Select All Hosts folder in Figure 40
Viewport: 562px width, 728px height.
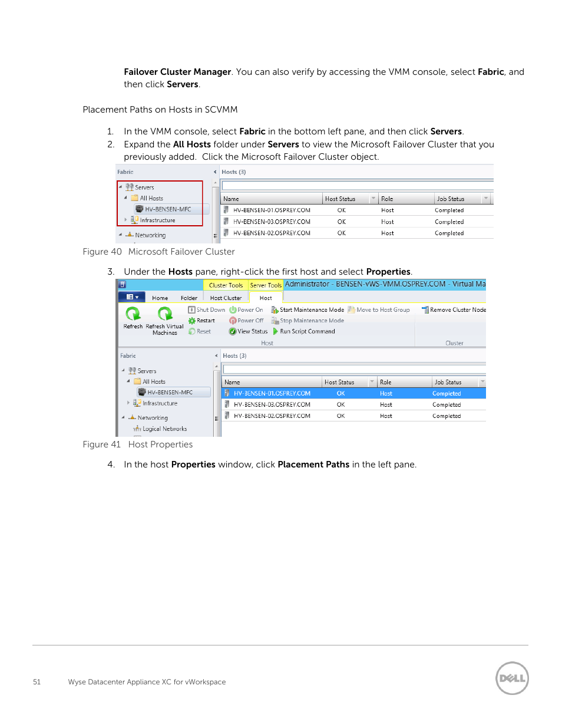(x=147, y=198)
